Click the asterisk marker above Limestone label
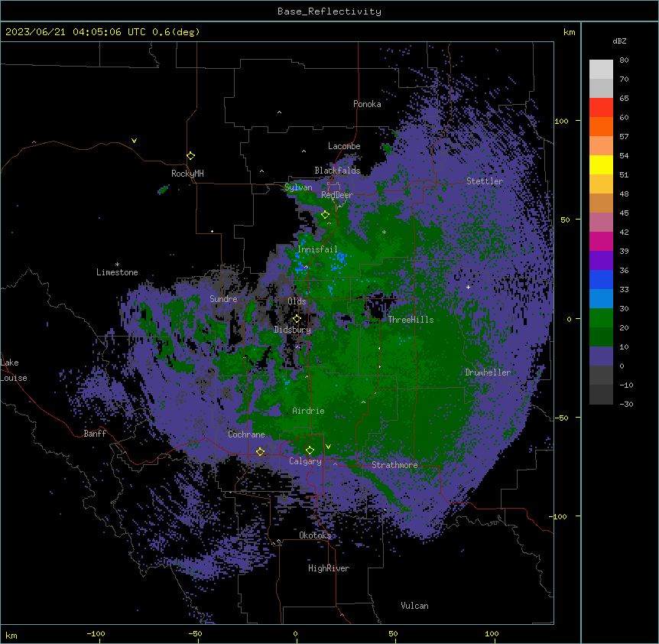Screen dimensions: 659x644 pyautogui.click(x=117, y=265)
